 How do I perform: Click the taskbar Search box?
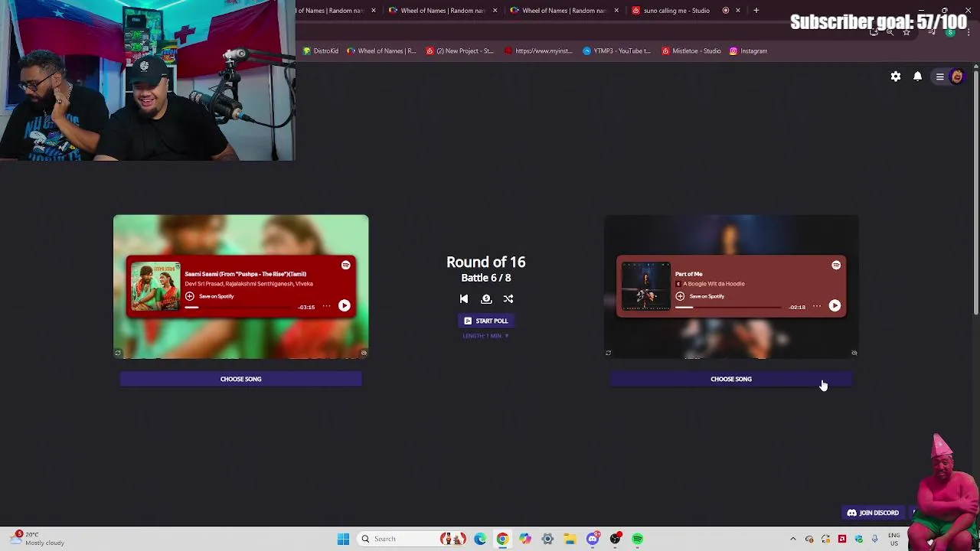click(x=412, y=539)
